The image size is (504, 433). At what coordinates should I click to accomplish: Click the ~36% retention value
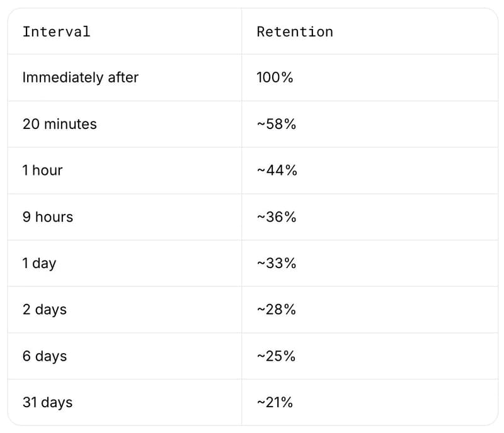pos(277,217)
